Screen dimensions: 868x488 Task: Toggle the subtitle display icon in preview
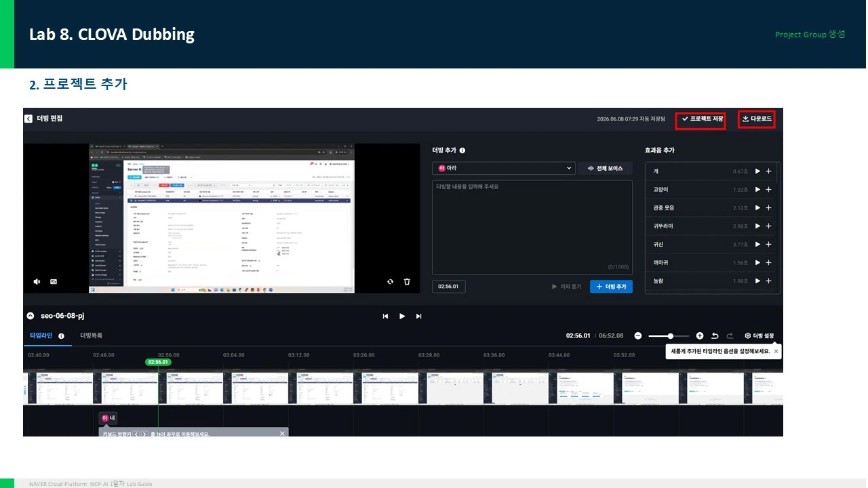pos(54,281)
